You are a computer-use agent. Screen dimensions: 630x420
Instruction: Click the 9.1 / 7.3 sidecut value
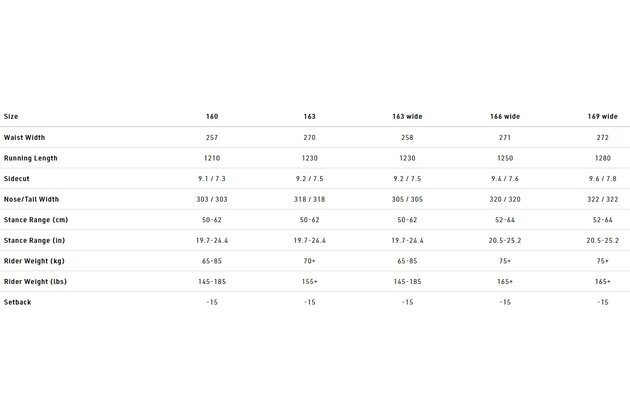click(212, 179)
